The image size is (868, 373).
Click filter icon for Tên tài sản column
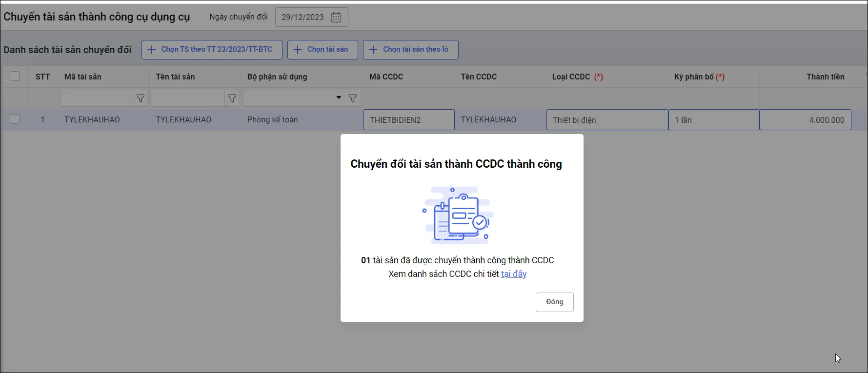[x=232, y=98]
